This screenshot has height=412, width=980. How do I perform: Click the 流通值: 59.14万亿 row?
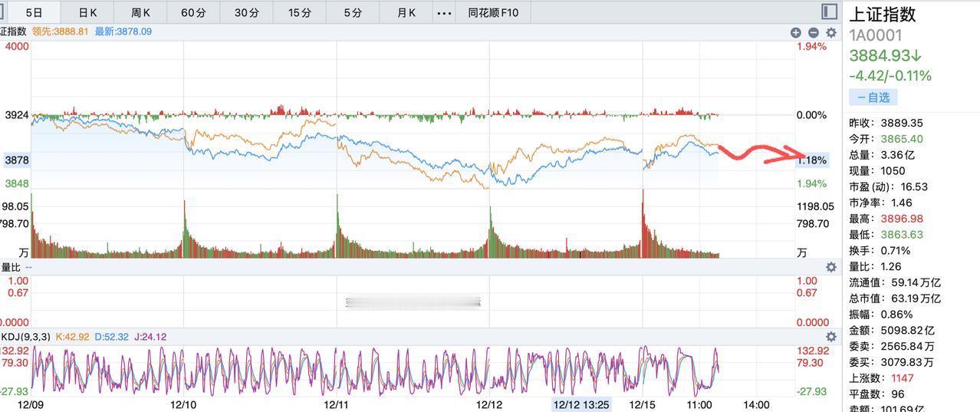pyautogui.click(x=894, y=282)
